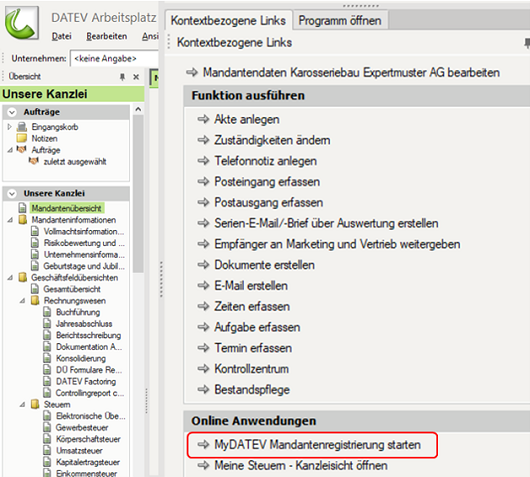Open Vollmachtsinformation tree entry

coord(84,232)
